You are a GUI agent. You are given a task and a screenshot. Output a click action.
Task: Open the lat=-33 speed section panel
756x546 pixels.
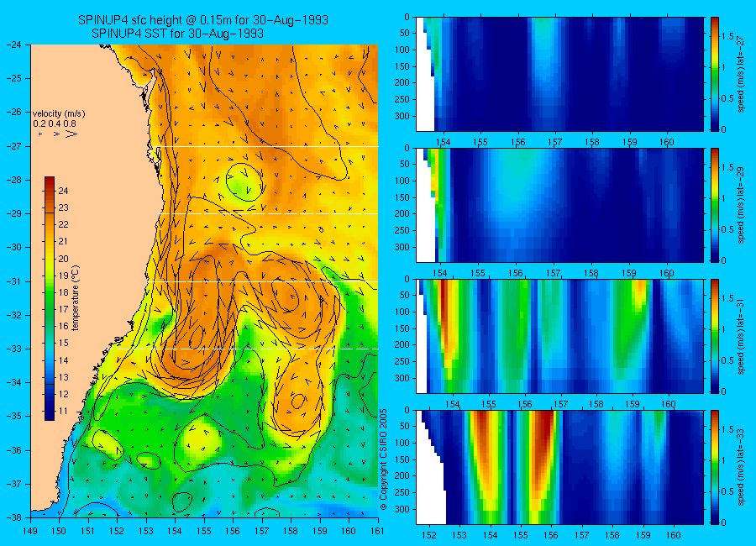[x=559, y=467]
